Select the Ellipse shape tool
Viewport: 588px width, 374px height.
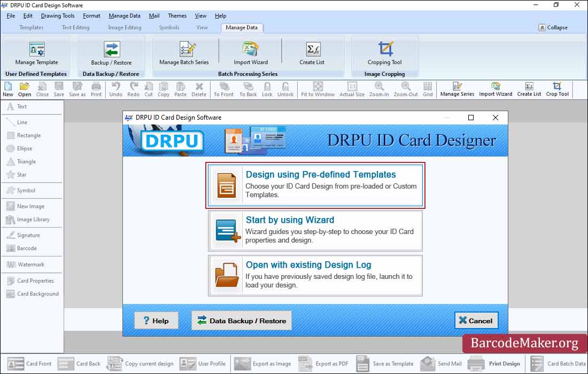pyautogui.click(x=20, y=149)
